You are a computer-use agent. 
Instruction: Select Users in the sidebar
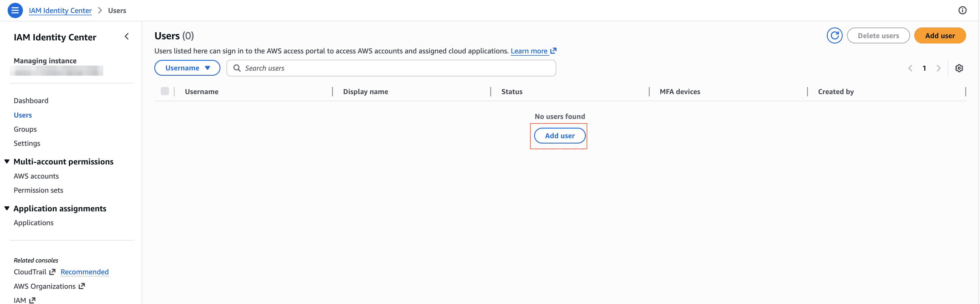coord(23,115)
